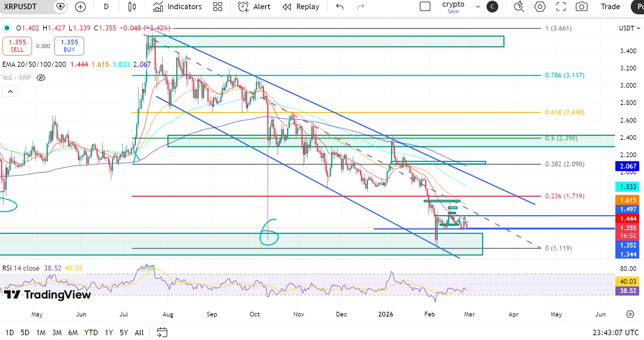This screenshot has width=644, height=340.
Task: Start bar Replay mode
Action: (x=301, y=7)
